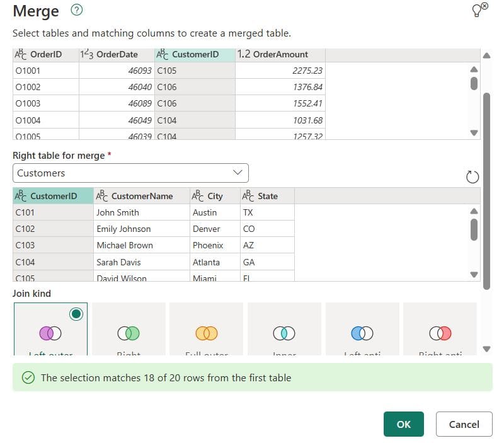This screenshot has width=504, height=443.
Task: Click order amount cell 2275.23
Action: (280, 71)
